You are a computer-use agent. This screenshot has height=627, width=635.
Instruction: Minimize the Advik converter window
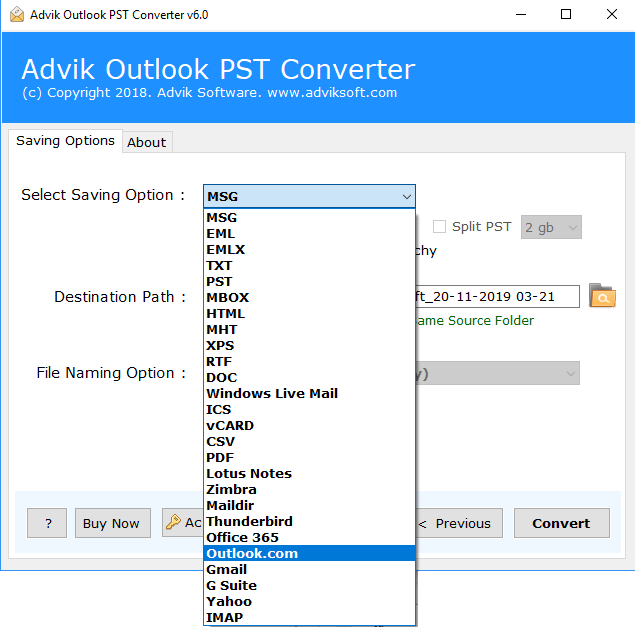tap(521, 15)
